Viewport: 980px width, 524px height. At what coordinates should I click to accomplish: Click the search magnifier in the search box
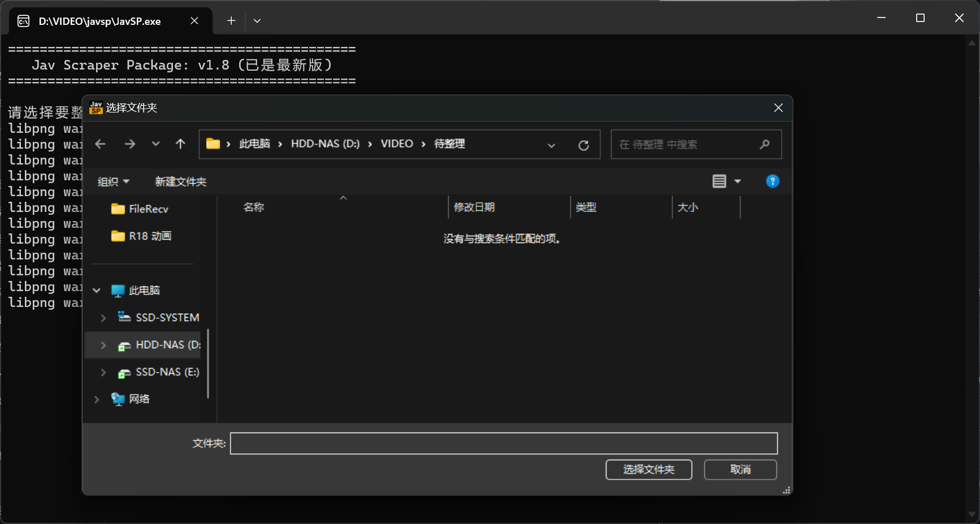click(x=765, y=145)
